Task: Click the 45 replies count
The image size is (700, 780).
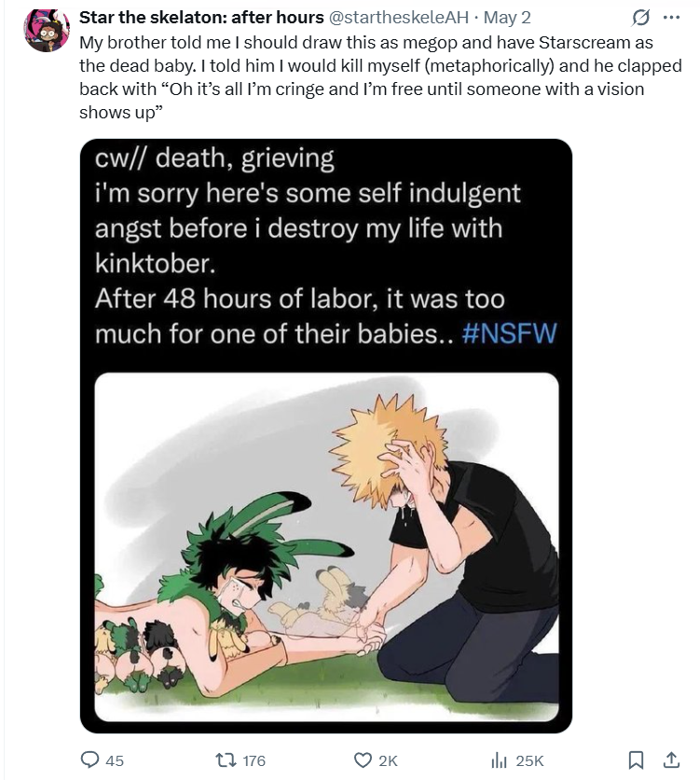Action: pos(115,760)
